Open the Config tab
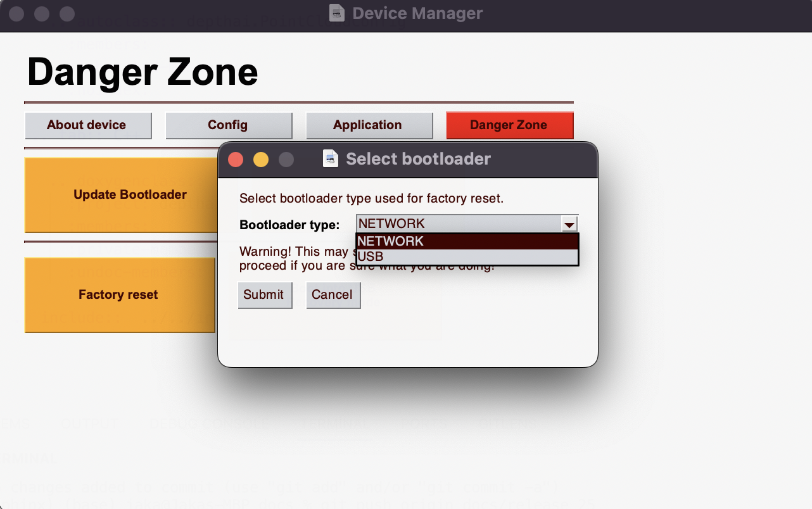Viewport: 812px width, 509px height. (x=228, y=125)
